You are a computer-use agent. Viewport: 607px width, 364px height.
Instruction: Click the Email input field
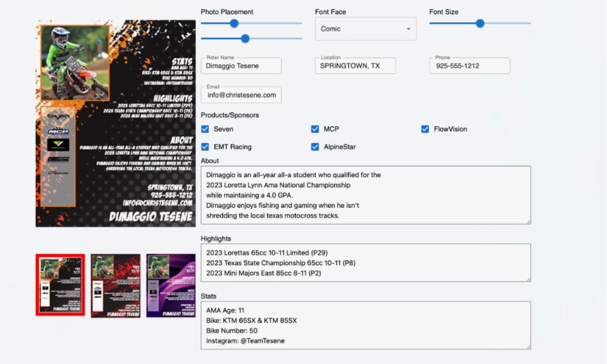point(241,95)
